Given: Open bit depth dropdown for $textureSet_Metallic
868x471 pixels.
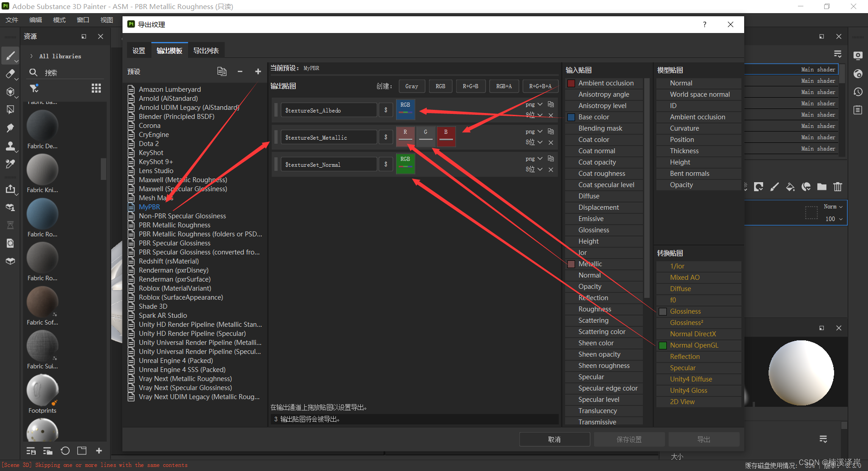Looking at the screenshot, I should coord(534,142).
